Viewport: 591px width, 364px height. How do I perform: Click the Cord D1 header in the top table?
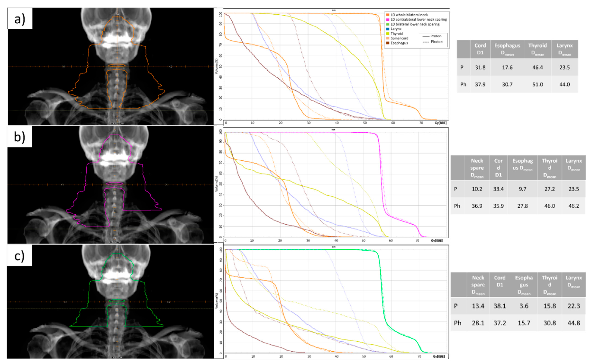click(480, 49)
